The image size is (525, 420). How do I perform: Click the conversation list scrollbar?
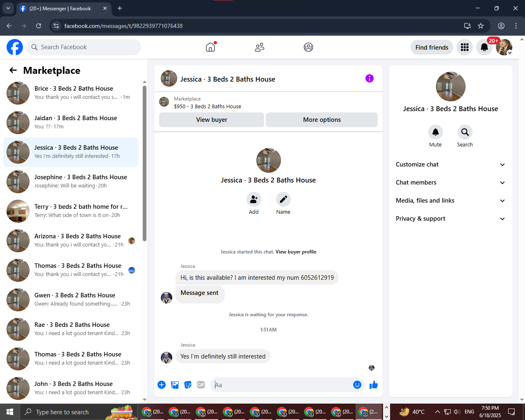tap(144, 163)
